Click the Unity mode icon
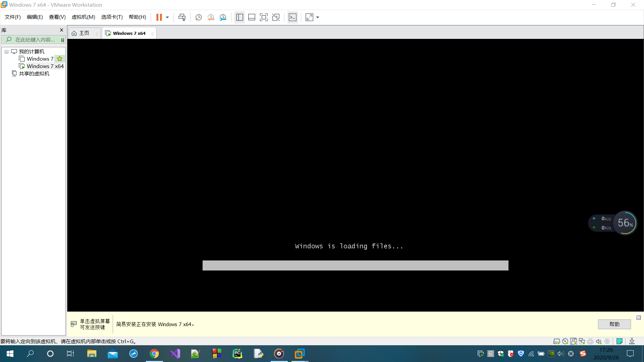Screen dimensions: 644x362 [x=276, y=17]
